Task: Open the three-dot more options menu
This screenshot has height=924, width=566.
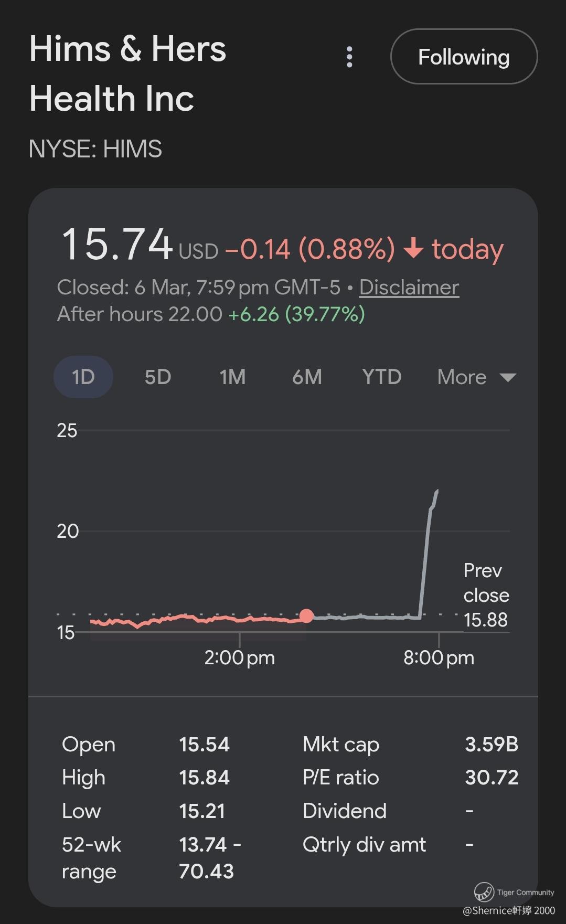Action: tap(349, 57)
